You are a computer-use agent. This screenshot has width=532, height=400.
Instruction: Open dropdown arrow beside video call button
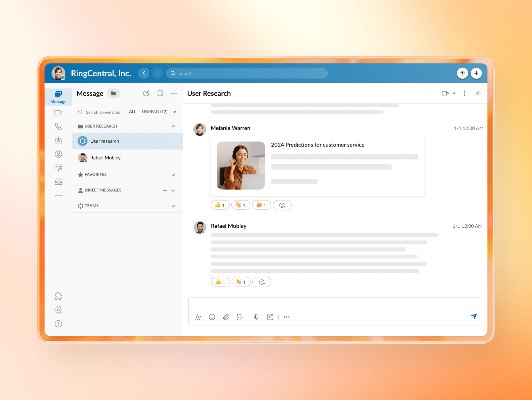pos(454,93)
